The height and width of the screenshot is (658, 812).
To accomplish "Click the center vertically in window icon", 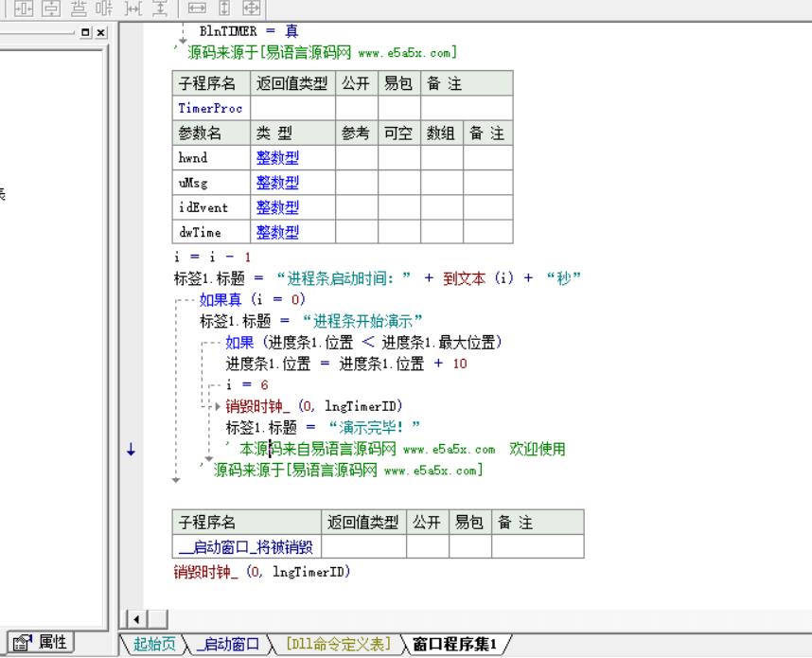I will [51, 9].
